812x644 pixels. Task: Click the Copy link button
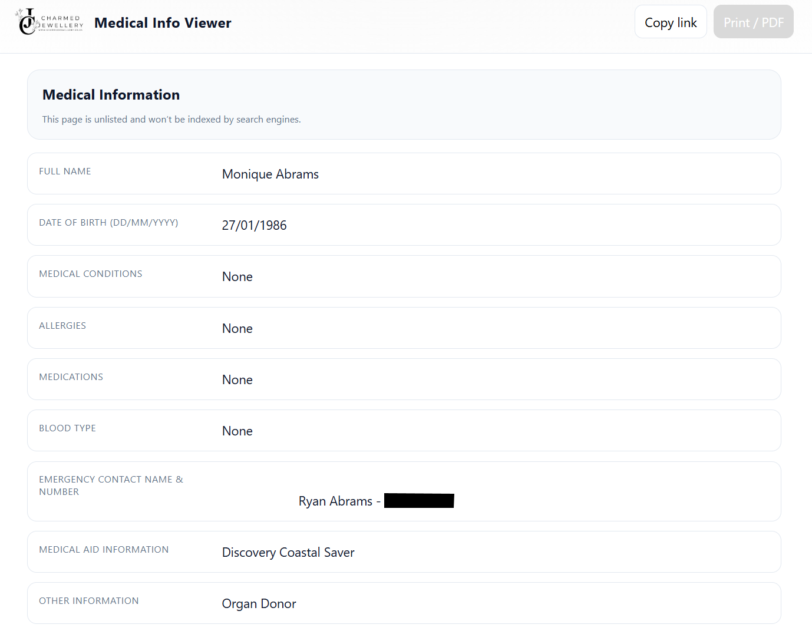[x=670, y=22]
